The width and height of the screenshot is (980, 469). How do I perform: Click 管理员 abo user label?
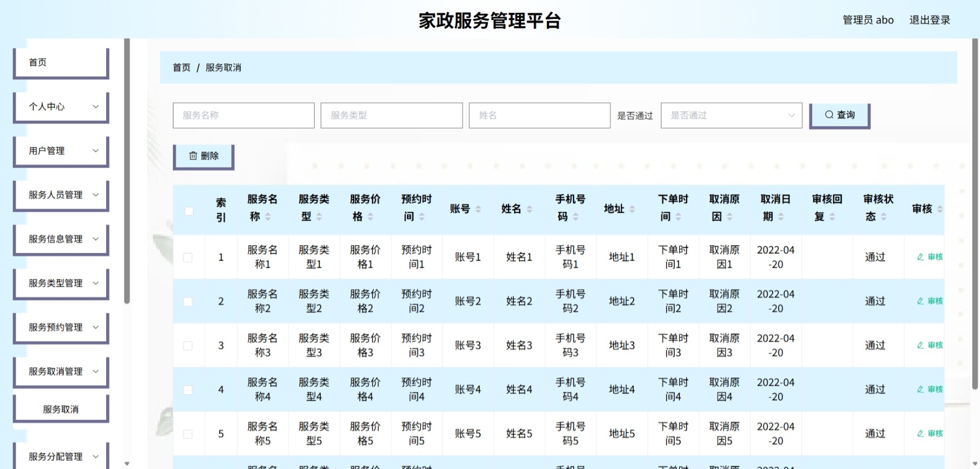pyautogui.click(x=868, y=20)
